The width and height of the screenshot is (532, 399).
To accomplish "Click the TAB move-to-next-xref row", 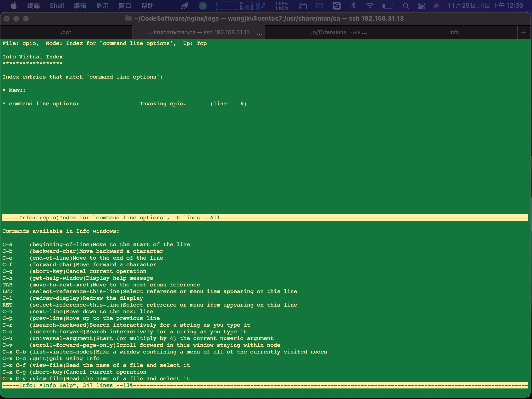I will 101,285.
